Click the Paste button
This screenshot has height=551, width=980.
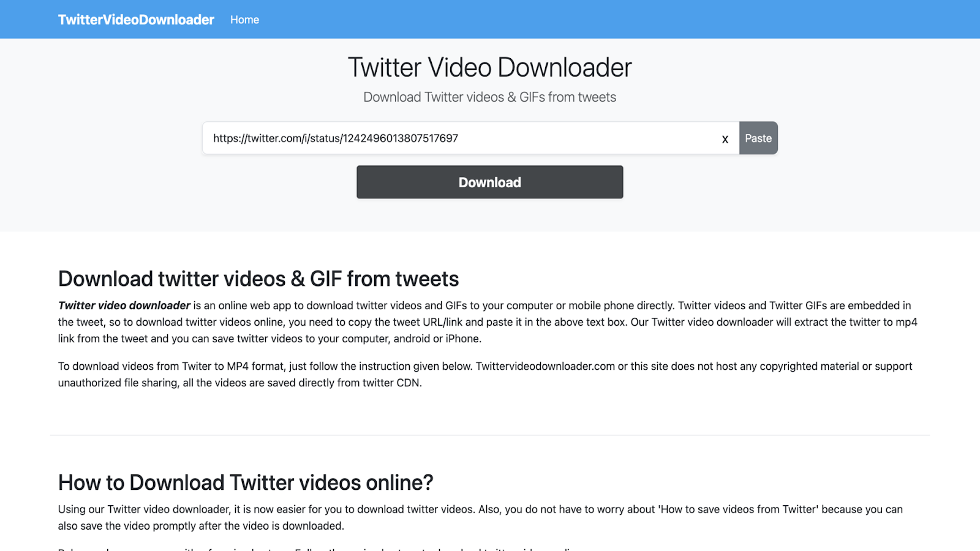click(x=758, y=138)
